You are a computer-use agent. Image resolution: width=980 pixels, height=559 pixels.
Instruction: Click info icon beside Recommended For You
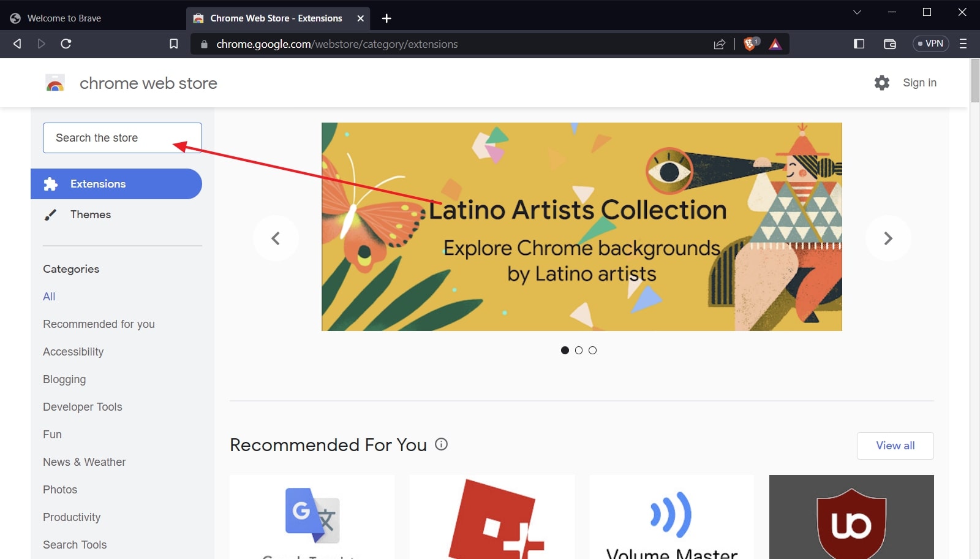(x=441, y=444)
